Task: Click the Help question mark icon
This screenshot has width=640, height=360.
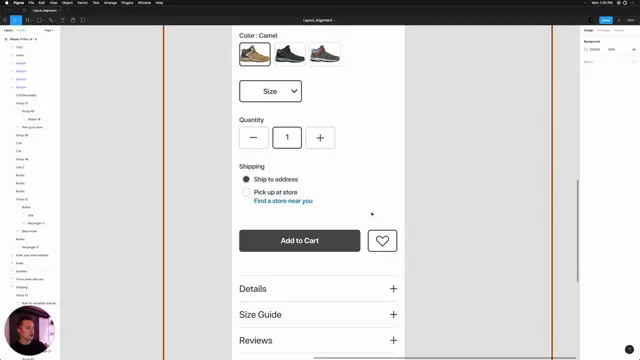Action: 629,349
